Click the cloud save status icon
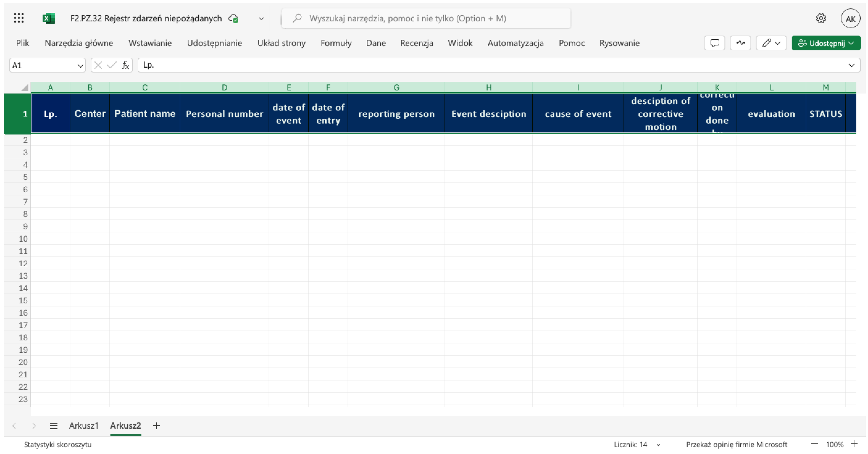The width and height of the screenshot is (868, 454). pos(233,18)
